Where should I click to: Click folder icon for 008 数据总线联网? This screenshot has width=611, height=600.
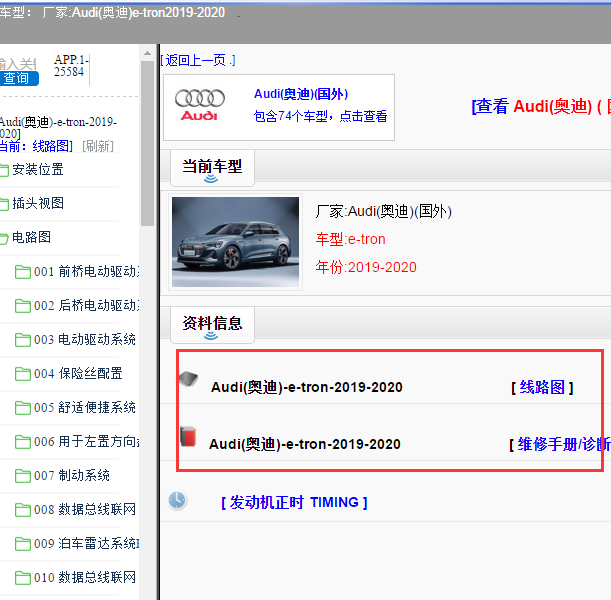[x=23, y=510]
